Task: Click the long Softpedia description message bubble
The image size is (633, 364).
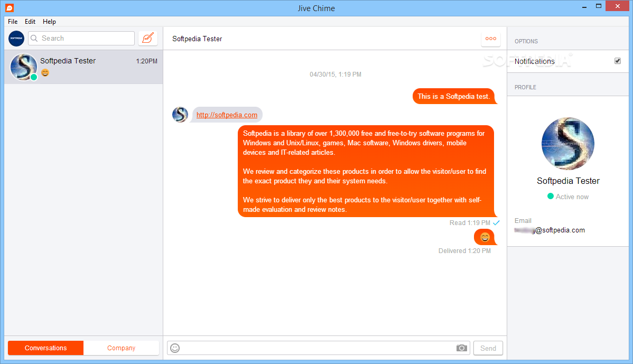Action: click(x=367, y=171)
